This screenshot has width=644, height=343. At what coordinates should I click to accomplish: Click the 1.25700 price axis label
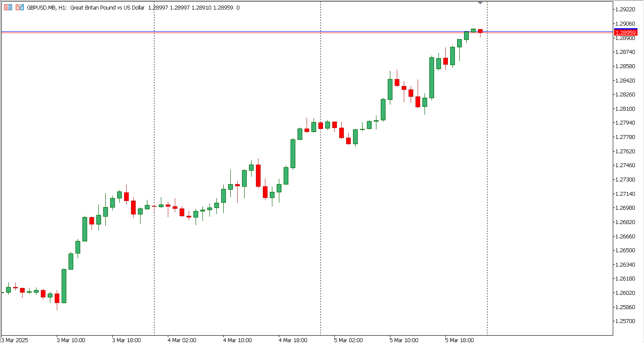625,321
